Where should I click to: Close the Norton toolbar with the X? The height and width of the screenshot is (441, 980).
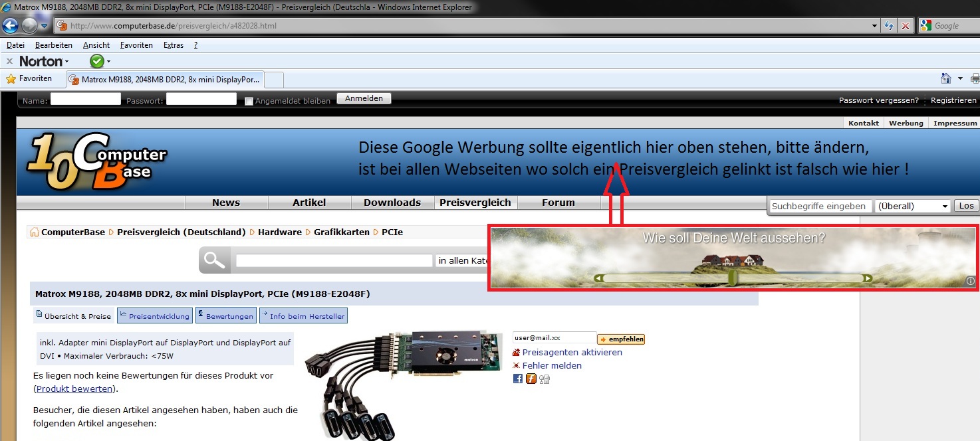pos(9,61)
